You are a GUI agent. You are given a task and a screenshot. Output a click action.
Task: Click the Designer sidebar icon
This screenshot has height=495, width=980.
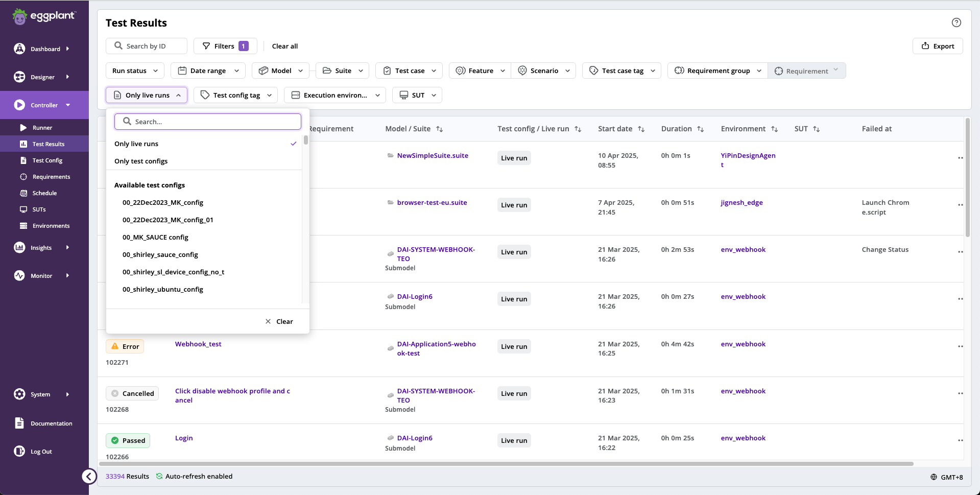(x=19, y=77)
